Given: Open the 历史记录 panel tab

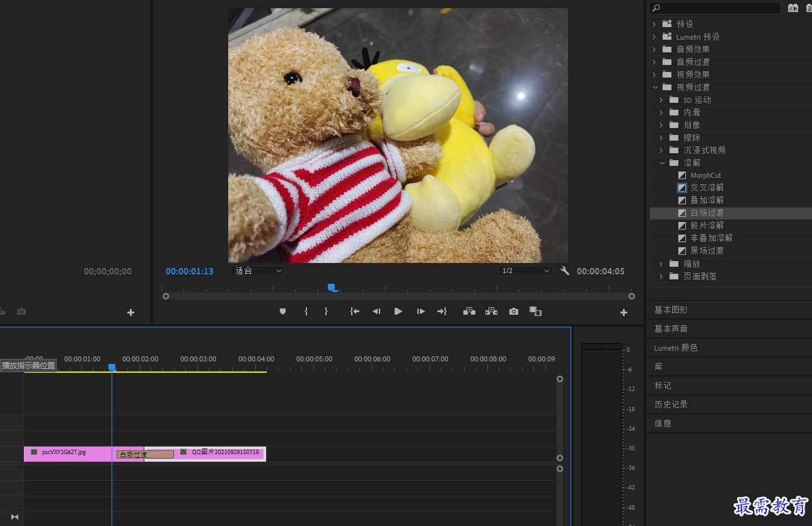Looking at the screenshot, I should click(x=671, y=404).
